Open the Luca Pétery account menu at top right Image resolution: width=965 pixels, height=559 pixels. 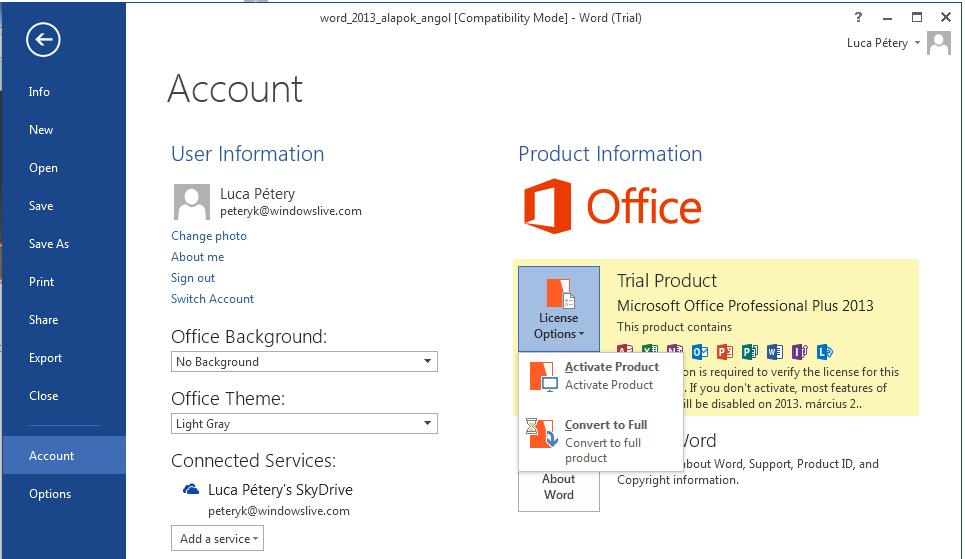click(883, 43)
